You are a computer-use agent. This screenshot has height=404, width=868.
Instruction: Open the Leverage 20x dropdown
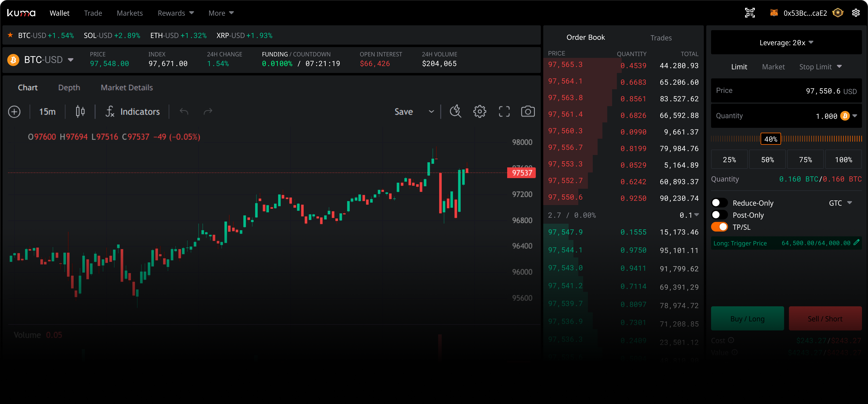coord(786,42)
